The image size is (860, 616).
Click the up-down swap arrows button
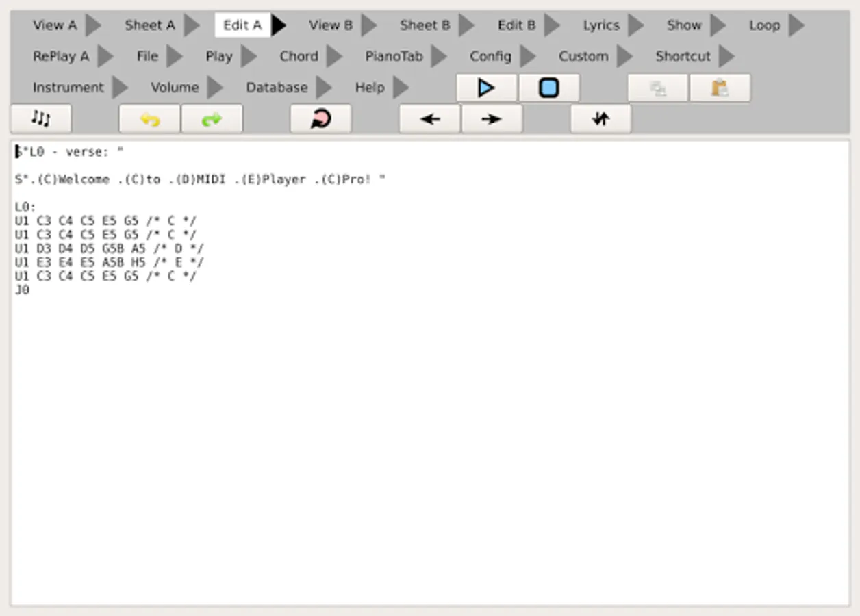(600, 118)
